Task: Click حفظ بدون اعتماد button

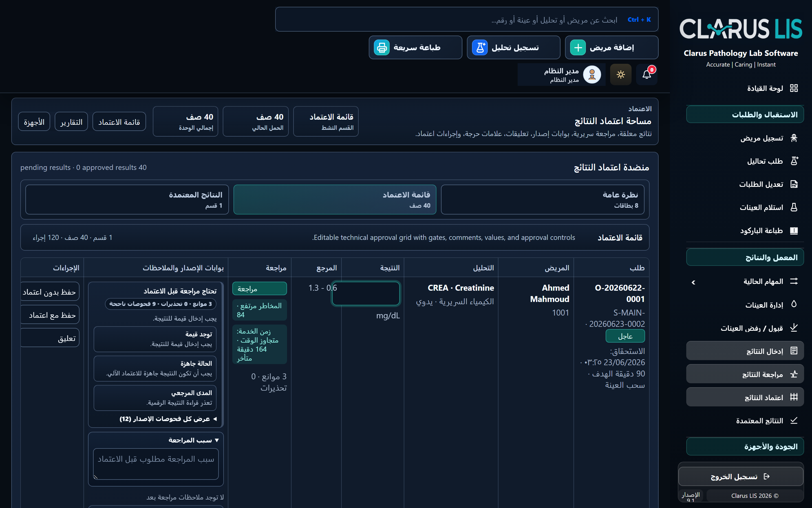Action: point(50,292)
